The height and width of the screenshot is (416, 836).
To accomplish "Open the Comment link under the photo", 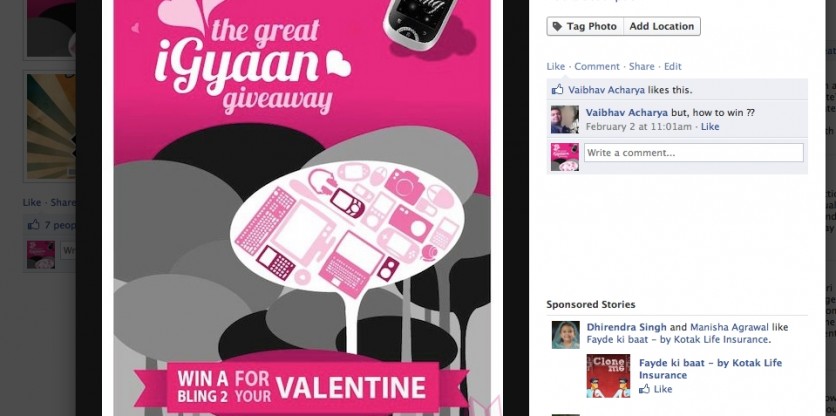I will 597,67.
